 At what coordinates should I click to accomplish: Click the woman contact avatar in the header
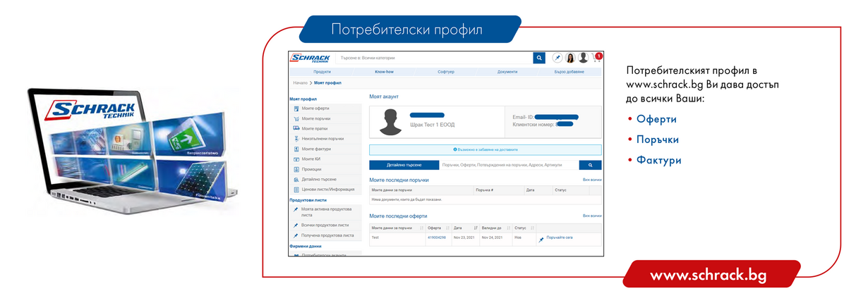pyautogui.click(x=570, y=58)
